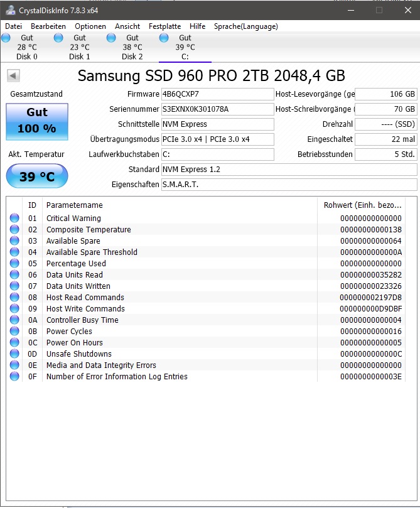Screen dimensions: 420x508
Task: Click the Übertragungsmodus field PCIe 3.0 x4
Action: tap(218, 139)
